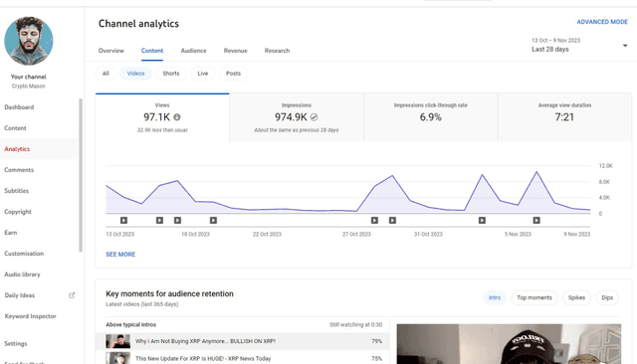Screen dimensions: 637x364
Task: Click the SEE MORE link under chart
Action: click(120, 255)
